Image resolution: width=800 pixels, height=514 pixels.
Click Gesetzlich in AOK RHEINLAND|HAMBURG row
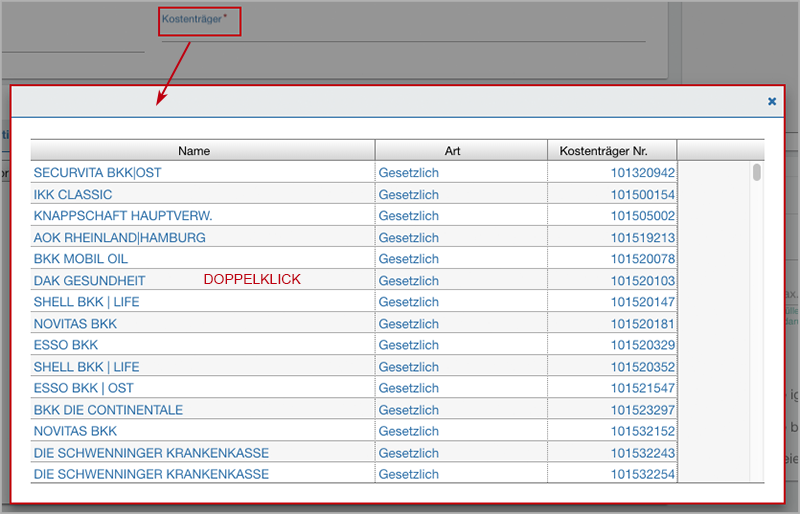click(x=409, y=237)
